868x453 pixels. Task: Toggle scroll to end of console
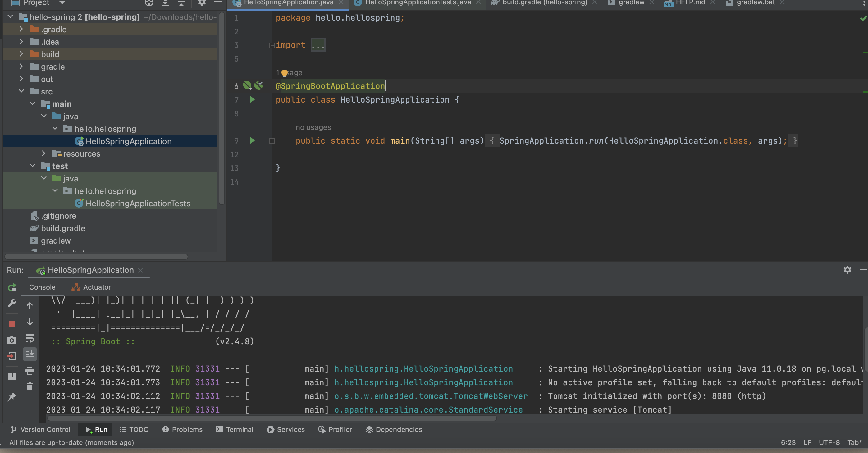point(30,354)
